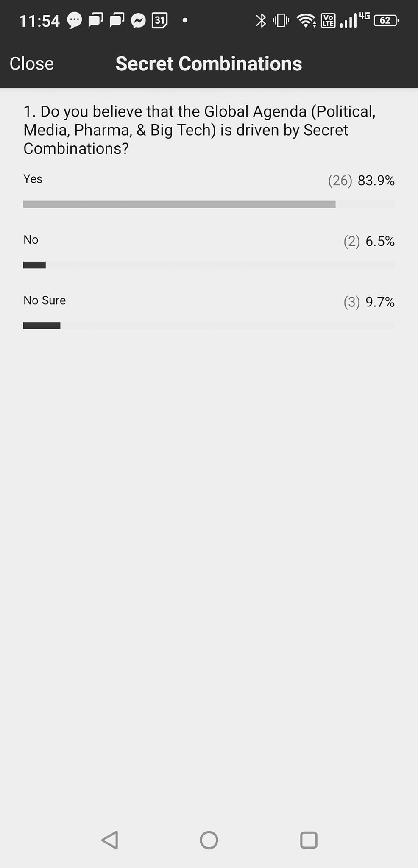Tap the VoLTE status icon
The height and width of the screenshot is (868, 418).
328,20
